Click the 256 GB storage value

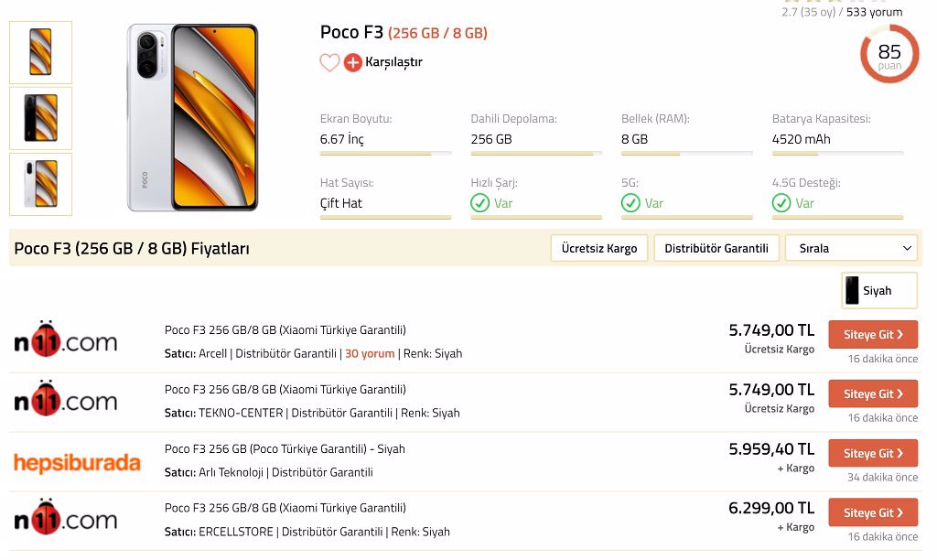point(491,139)
